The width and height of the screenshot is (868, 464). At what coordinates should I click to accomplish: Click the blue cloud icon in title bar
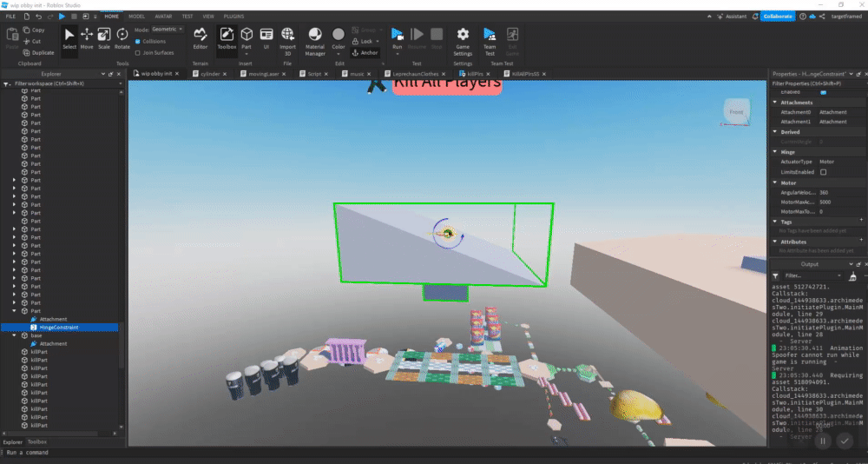pyautogui.click(x=812, y=17)
